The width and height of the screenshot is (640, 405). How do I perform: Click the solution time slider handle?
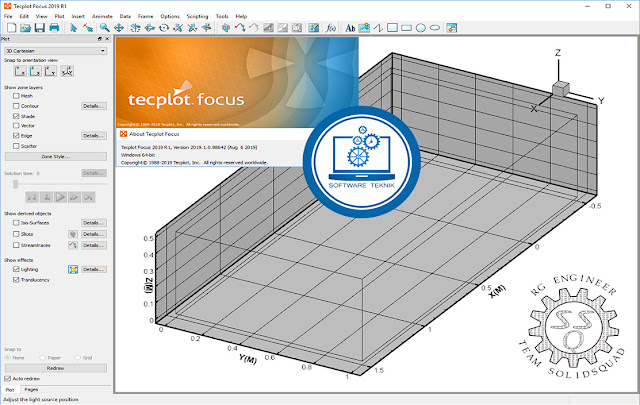16,184
